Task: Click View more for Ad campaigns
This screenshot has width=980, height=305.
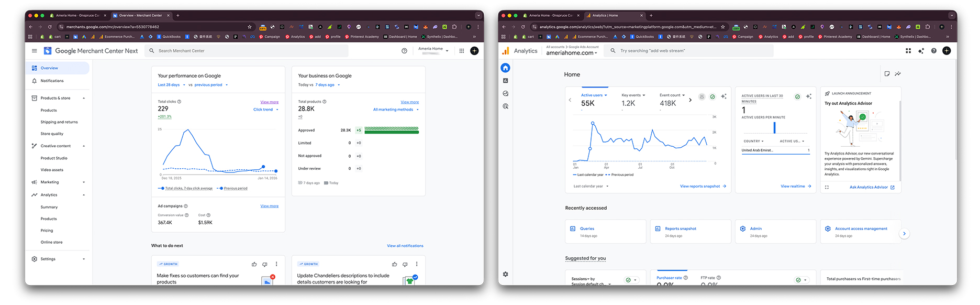Action: pyautogui.click(x=270, y=206)
